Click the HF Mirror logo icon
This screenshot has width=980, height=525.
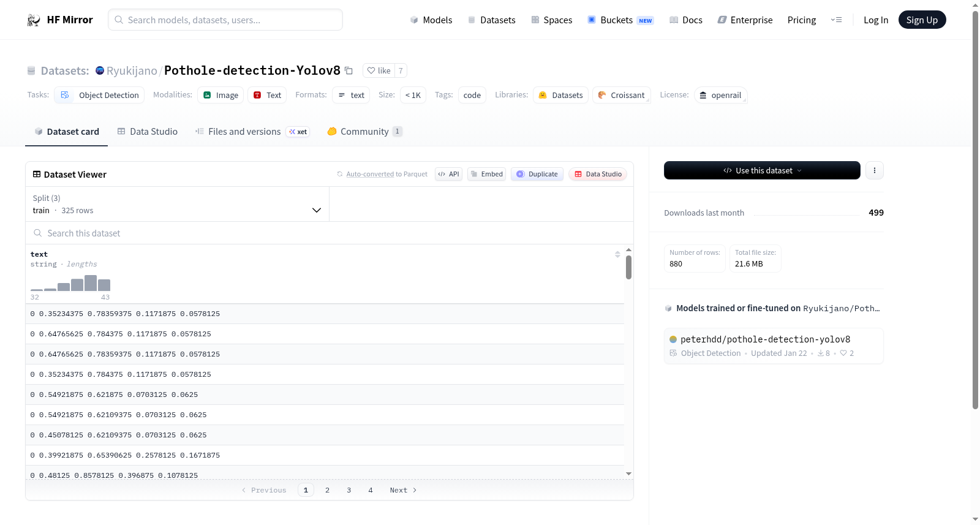click(x=34, y=20)
